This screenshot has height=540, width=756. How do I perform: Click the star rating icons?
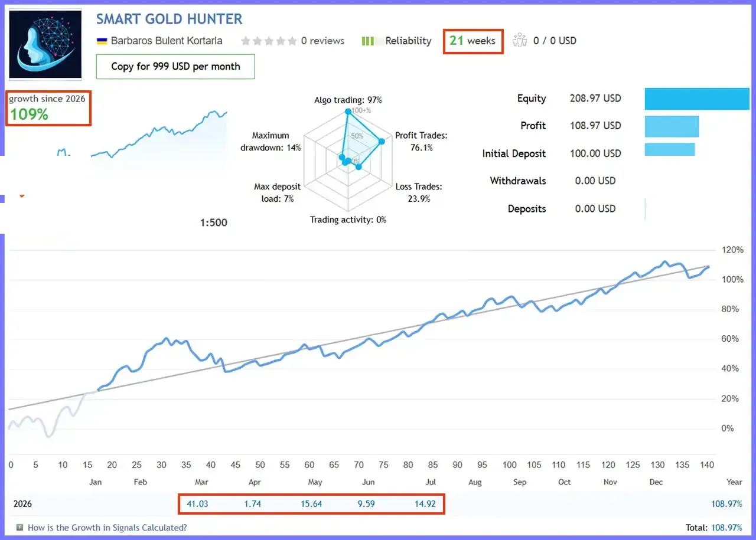pyautogui.click(x=269, y=41)
